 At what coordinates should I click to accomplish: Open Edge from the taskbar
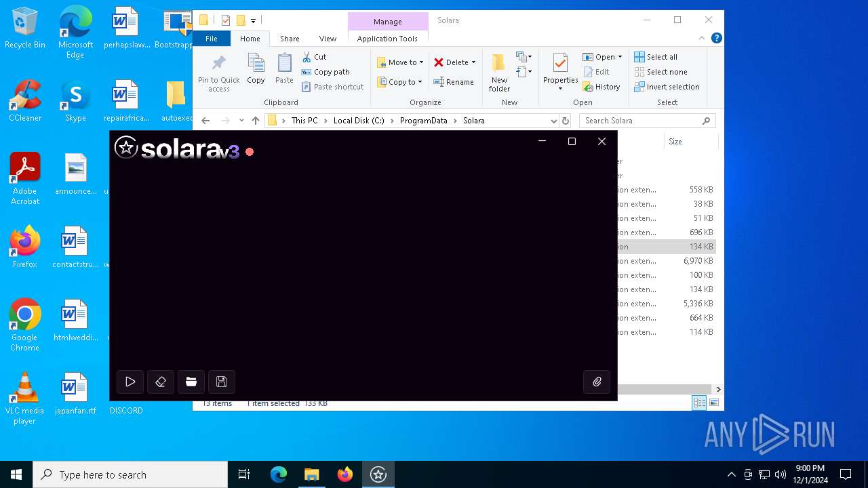[279, 474]
